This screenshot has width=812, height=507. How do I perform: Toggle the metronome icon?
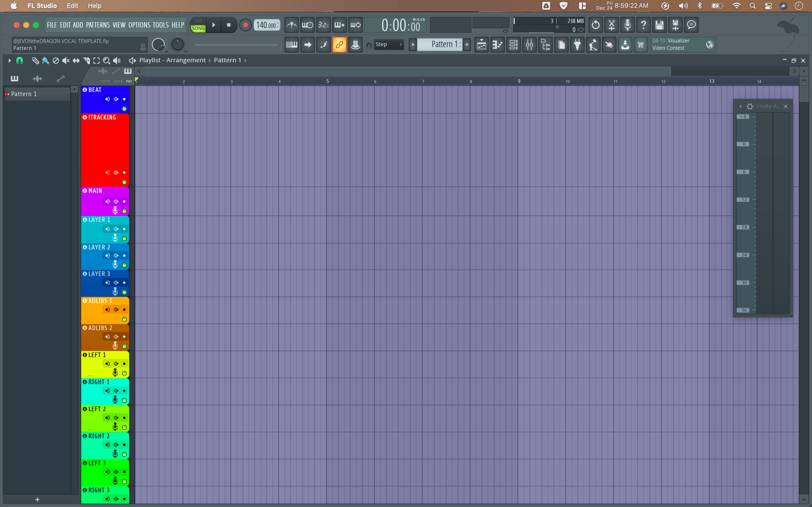(291, 25)
